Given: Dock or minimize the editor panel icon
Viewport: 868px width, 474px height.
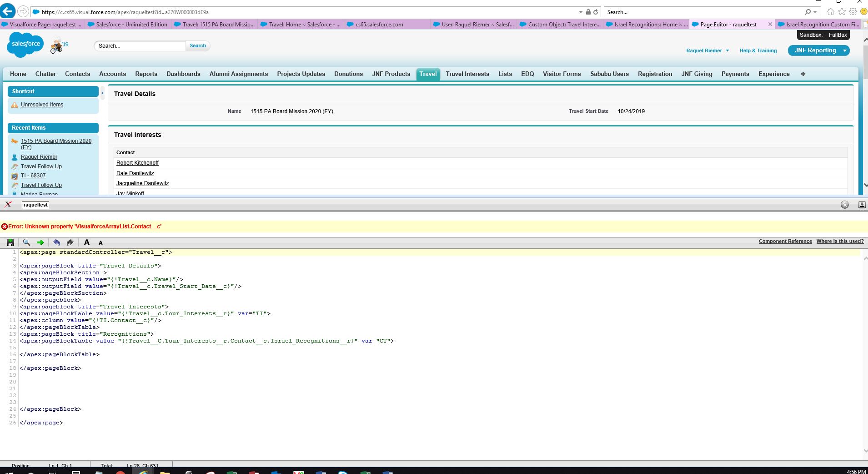Looking at the screenshot, I should coord(862,205).
